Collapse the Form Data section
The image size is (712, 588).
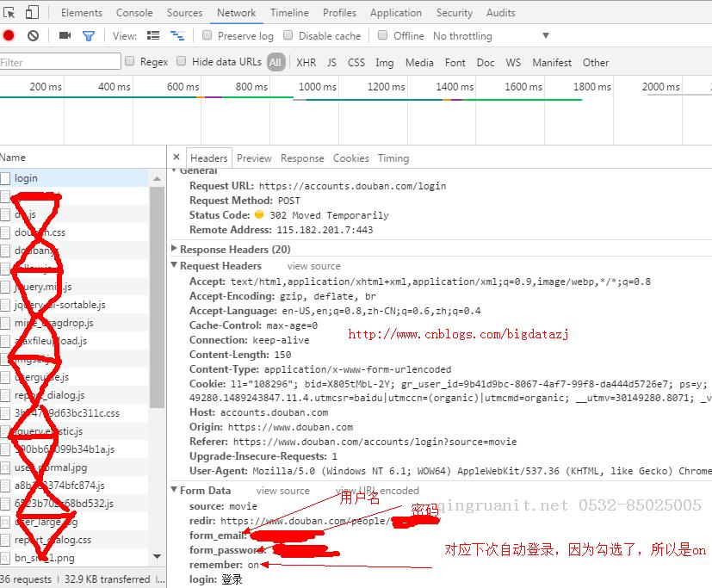tap(174, 490)
